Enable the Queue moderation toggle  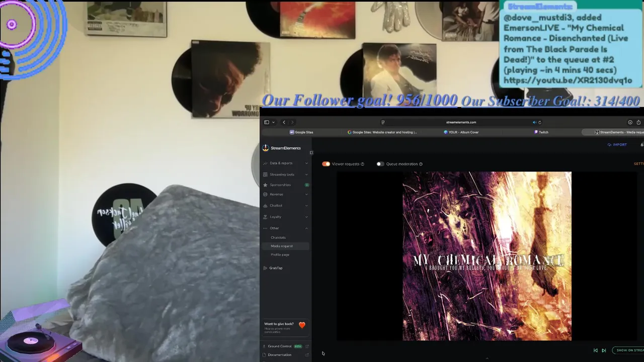380,164
